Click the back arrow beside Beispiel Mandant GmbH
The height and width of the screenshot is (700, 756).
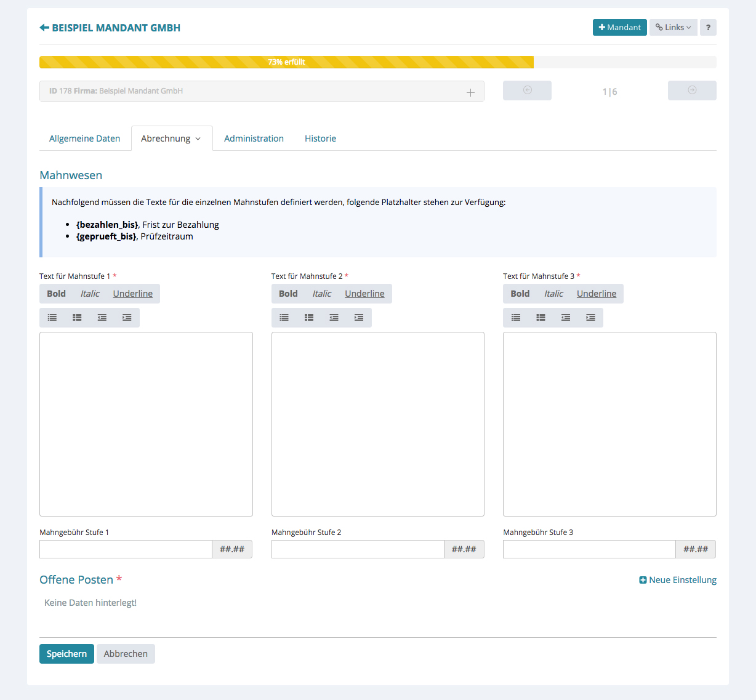point(44,28)
